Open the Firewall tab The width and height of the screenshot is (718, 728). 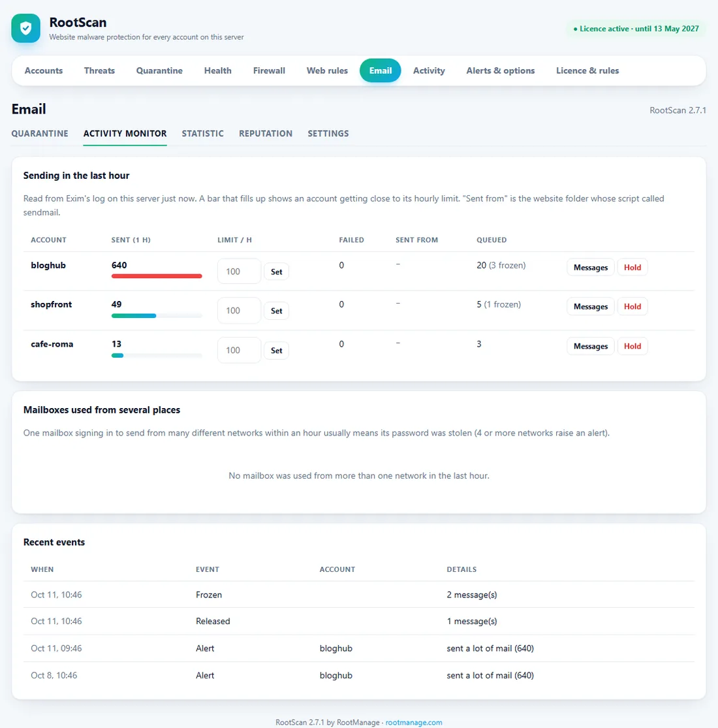point(269,71)
